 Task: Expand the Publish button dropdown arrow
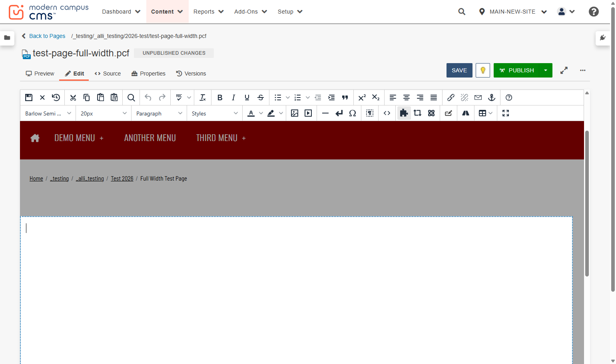[x=546, y=70]
